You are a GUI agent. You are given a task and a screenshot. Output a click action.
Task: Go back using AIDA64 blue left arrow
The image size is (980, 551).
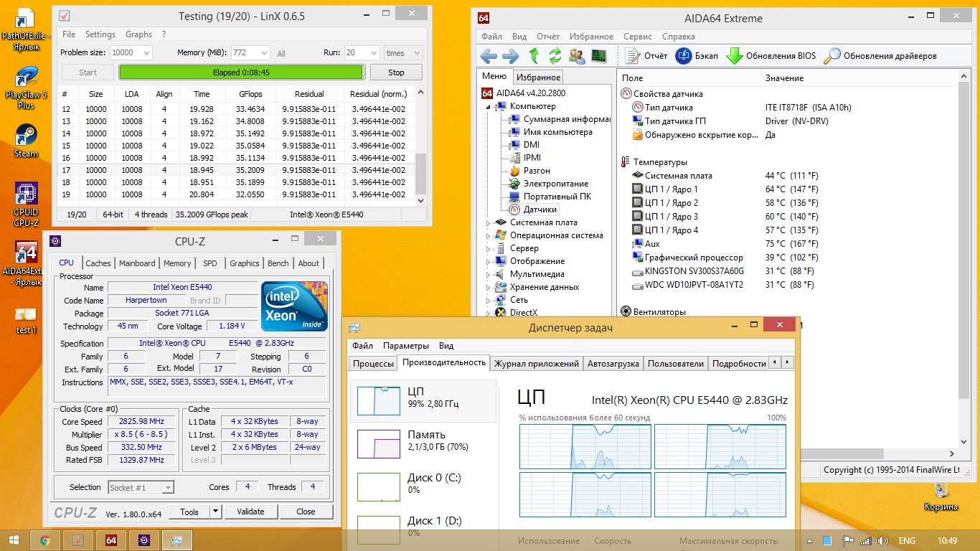[x=489, y=56]
